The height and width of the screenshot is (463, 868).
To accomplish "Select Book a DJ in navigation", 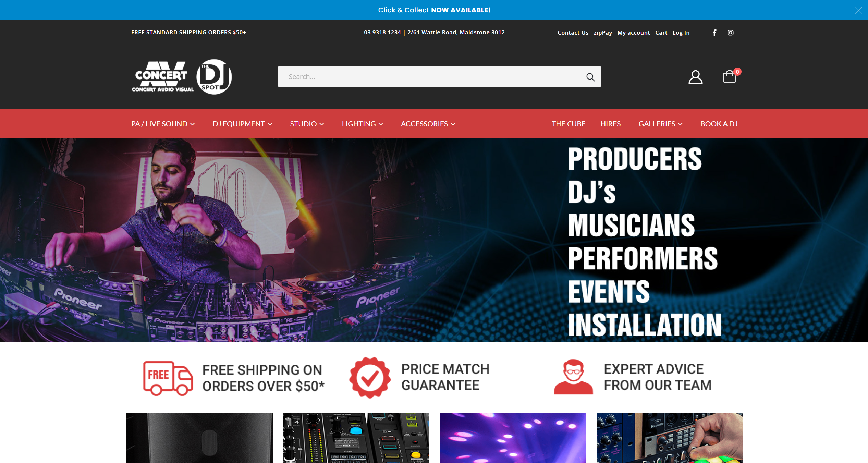I will click(719, 124).
